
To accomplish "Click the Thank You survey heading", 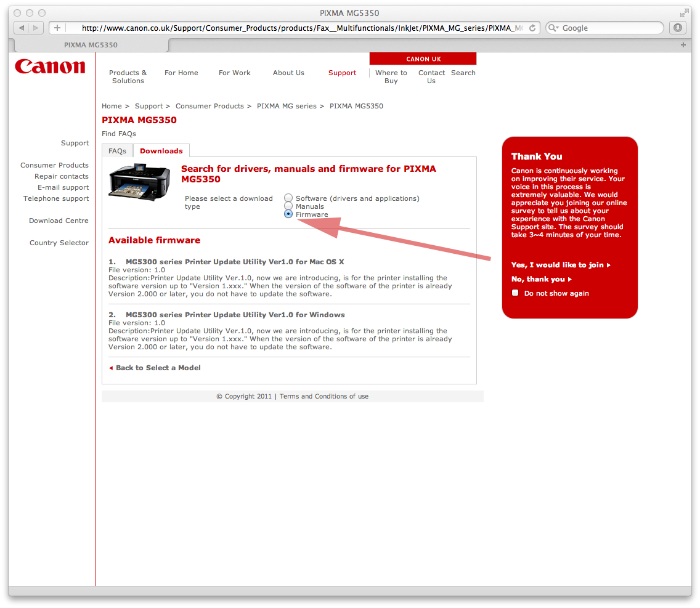I will coord(537,156).
